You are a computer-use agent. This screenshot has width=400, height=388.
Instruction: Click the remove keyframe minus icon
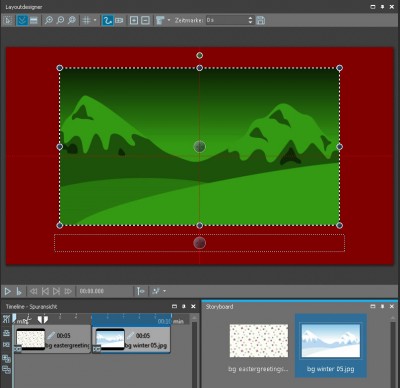click(x=145, y=20)
